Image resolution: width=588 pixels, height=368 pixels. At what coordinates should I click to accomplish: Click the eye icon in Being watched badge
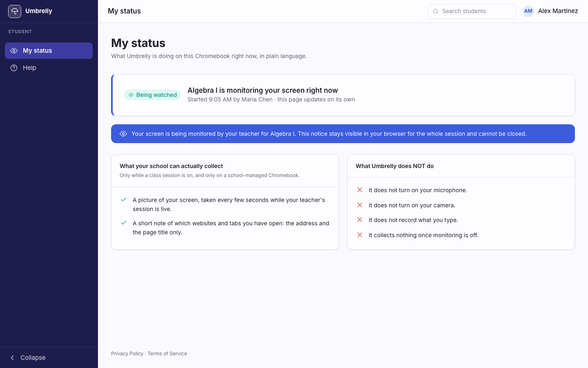pos(131,95)
